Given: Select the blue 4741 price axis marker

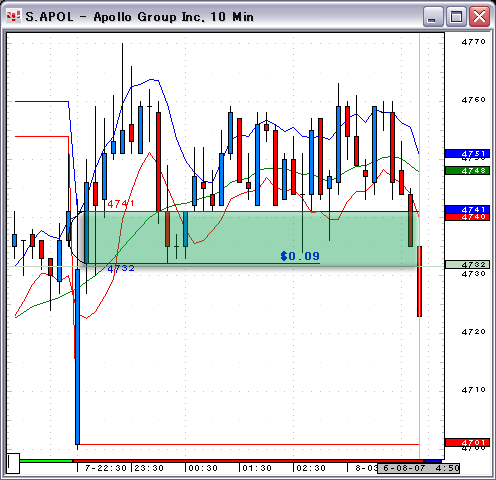Looking at the screenshot, I should pyautogui.click(x=467, y=209).
